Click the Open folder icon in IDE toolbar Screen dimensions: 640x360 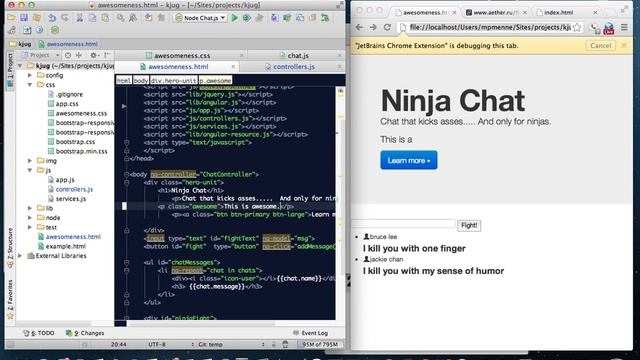pyautogui.click(x=11, y=18)
